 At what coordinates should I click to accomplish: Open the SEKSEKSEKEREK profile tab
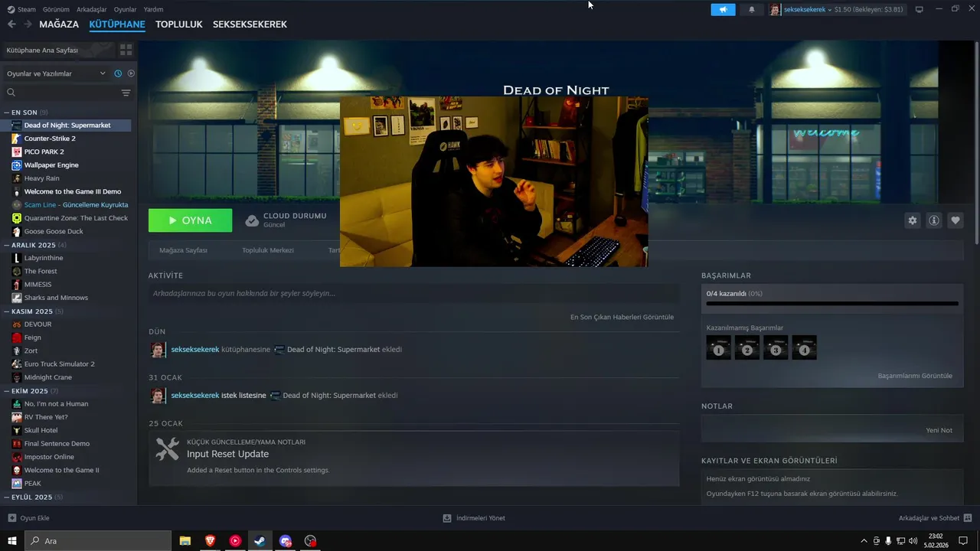[x=250, y=24]
